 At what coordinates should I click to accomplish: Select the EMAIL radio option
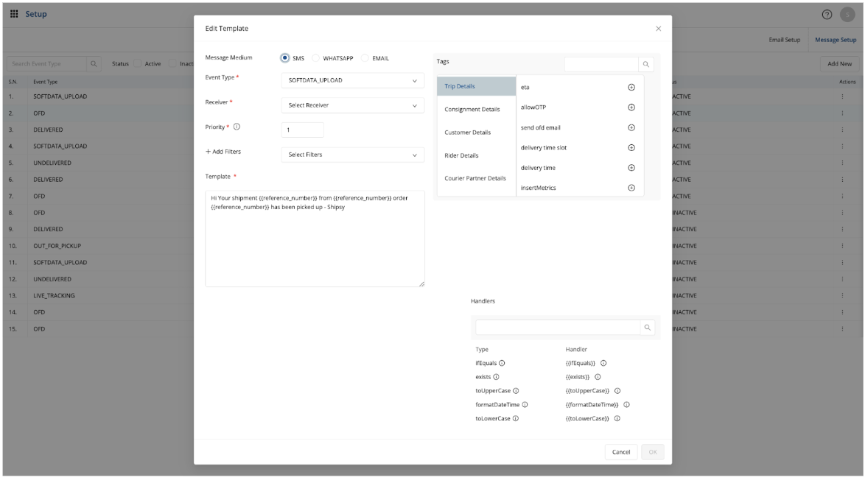365,58
